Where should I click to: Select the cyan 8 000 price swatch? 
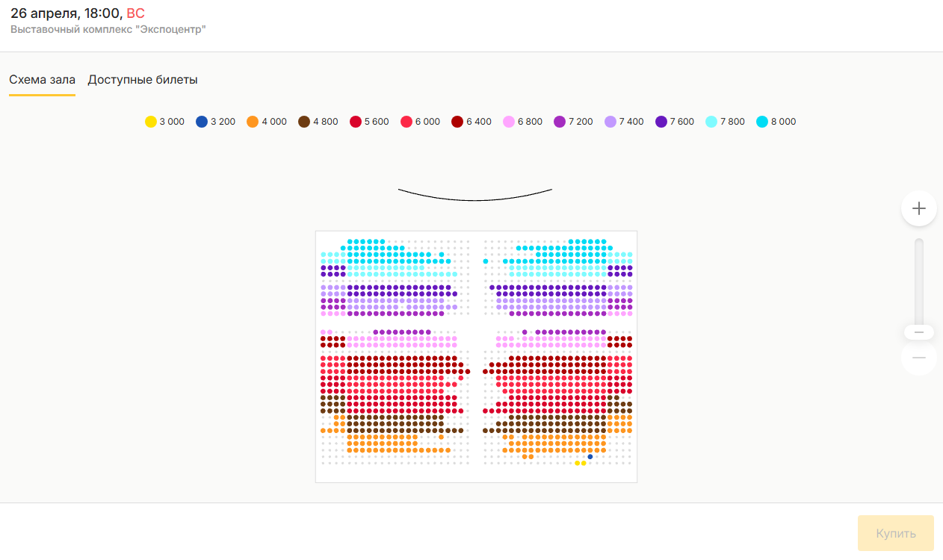tap(762, 122)
